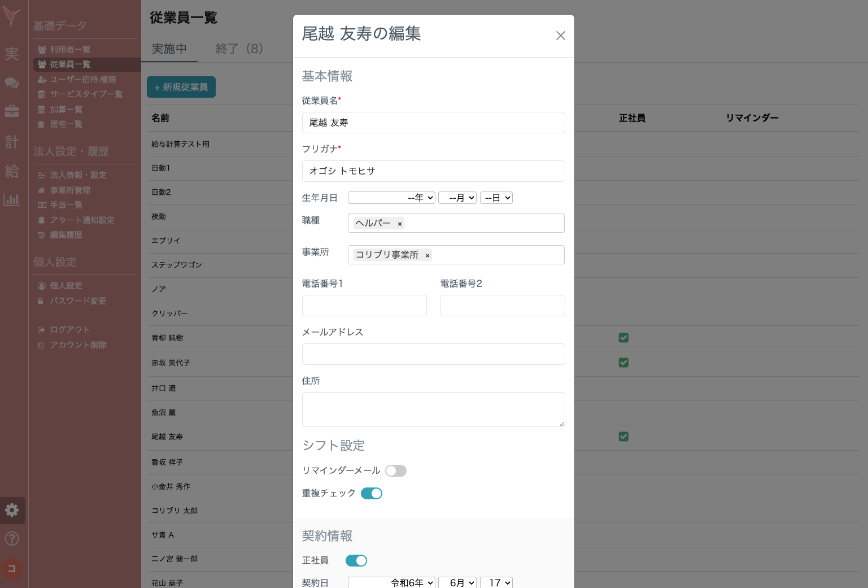The width and height of the screenshot is (868, 588).
Task: Disable the 重複チェック toggle
Action: [372, 493]
